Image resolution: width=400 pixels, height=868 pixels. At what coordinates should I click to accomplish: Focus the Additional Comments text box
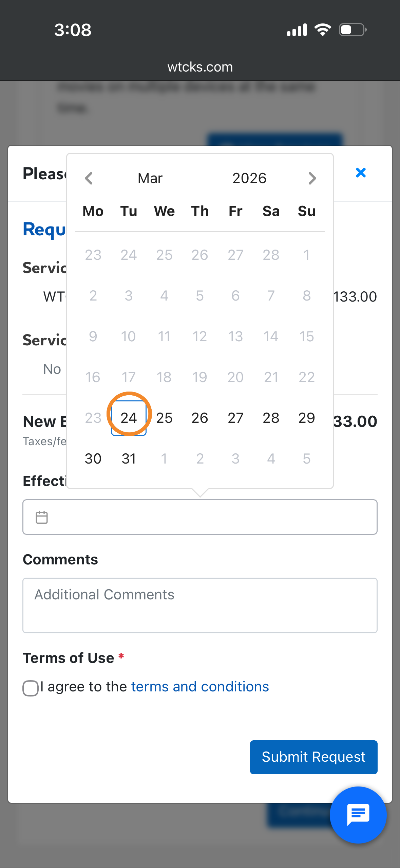(200, 605)
